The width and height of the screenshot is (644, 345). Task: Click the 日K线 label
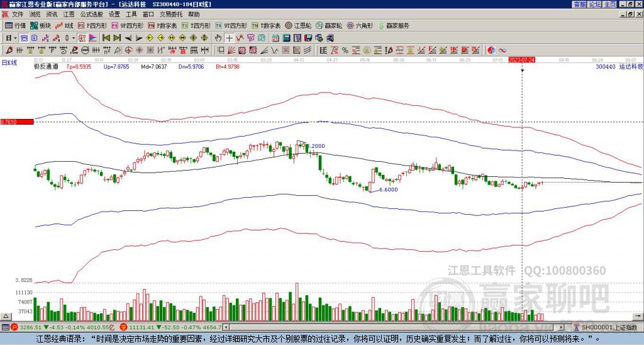pos(9,63)
